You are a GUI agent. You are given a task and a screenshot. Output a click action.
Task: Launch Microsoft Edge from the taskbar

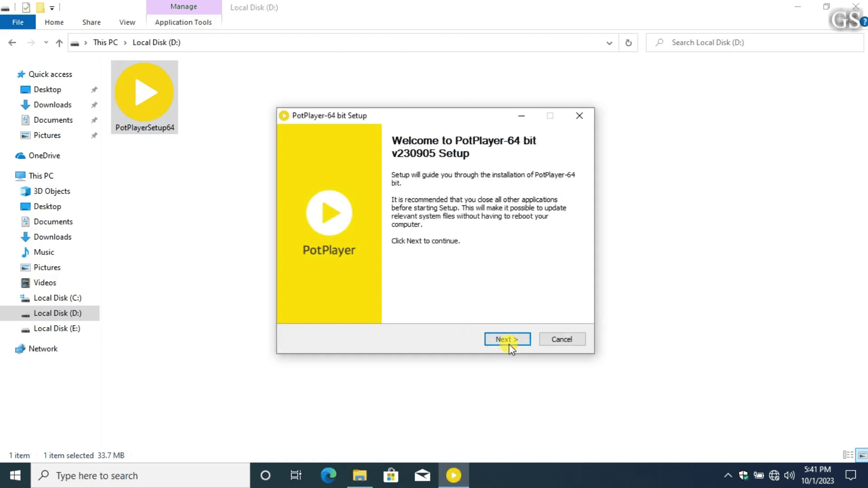click(329, 475)
